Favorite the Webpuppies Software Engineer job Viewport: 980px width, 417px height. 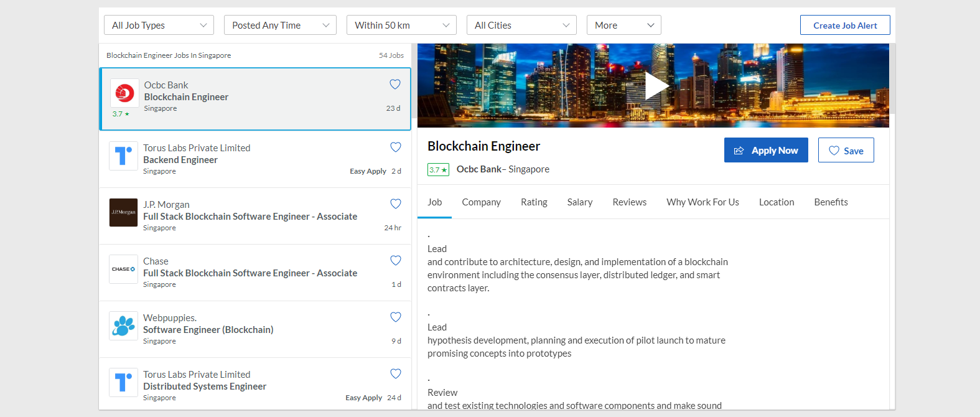click(396, 317)
